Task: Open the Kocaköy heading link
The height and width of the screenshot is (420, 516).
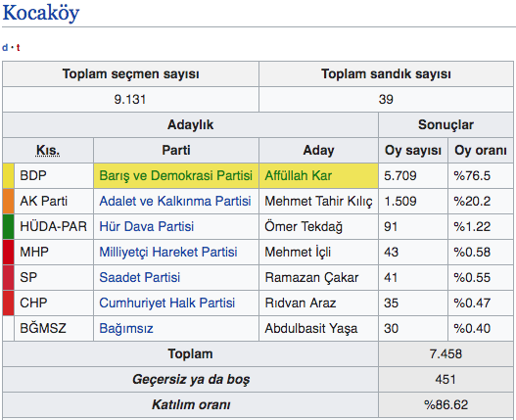Action: coord(41,13)
